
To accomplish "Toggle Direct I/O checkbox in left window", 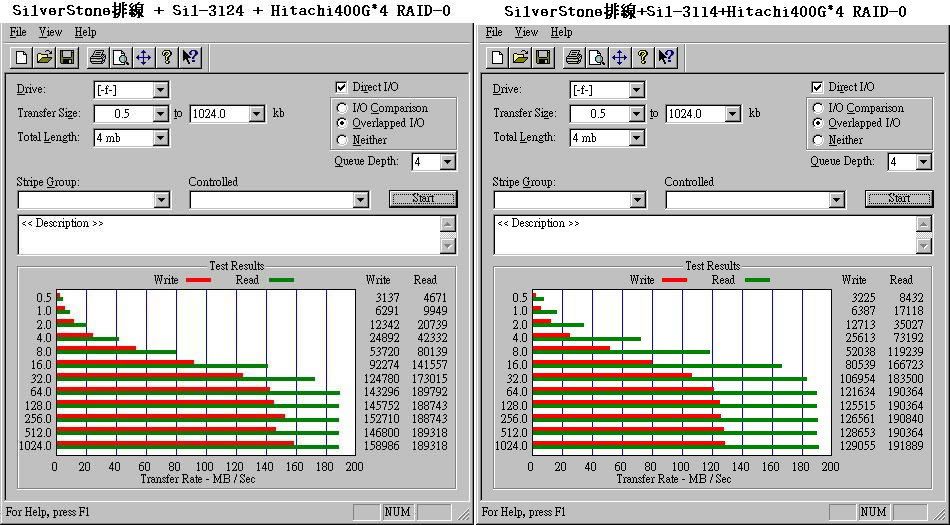I will [341, 87].
